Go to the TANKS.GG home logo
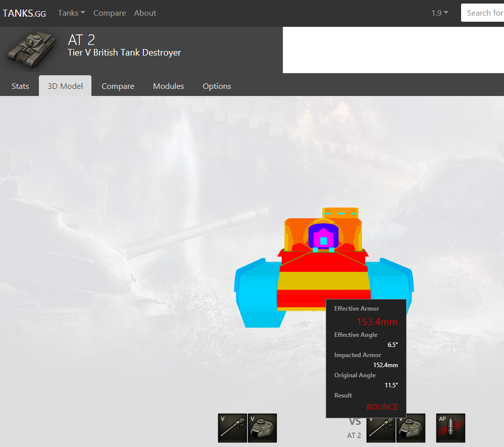The width and height of the screenshot is (504, 447). tap(24, 13)
